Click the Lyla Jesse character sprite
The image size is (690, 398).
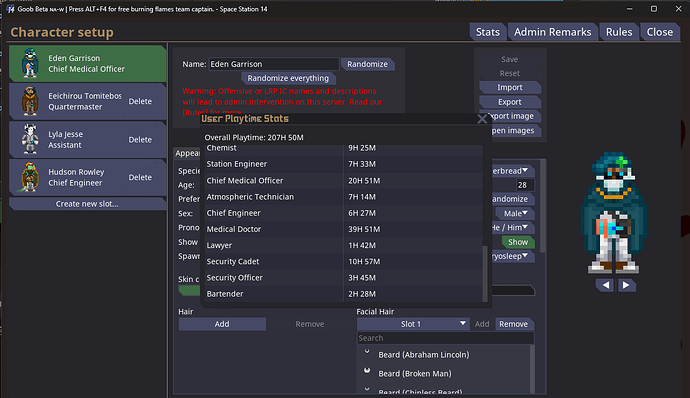coord(30,139)
